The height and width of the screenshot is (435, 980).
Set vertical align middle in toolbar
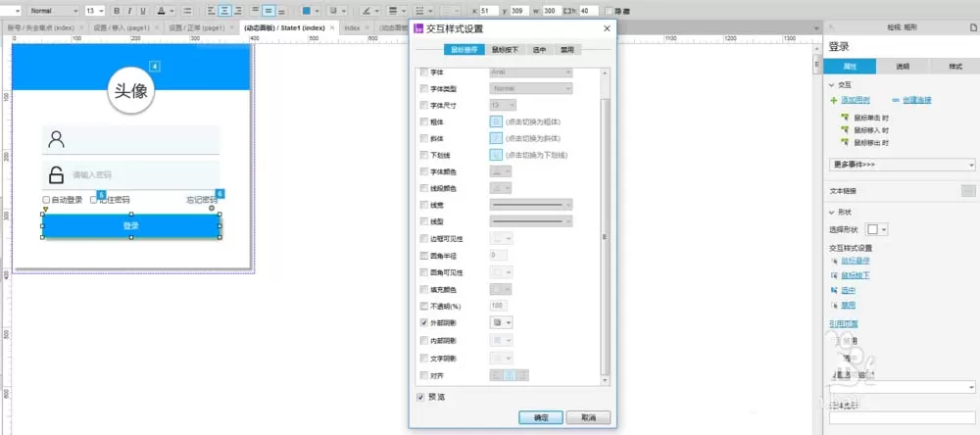[269, 11]
